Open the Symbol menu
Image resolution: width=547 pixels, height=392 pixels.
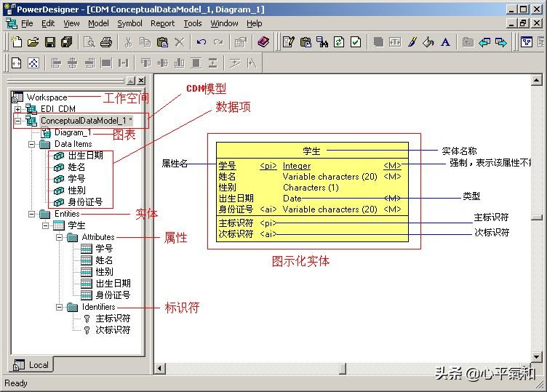(129, 23)
